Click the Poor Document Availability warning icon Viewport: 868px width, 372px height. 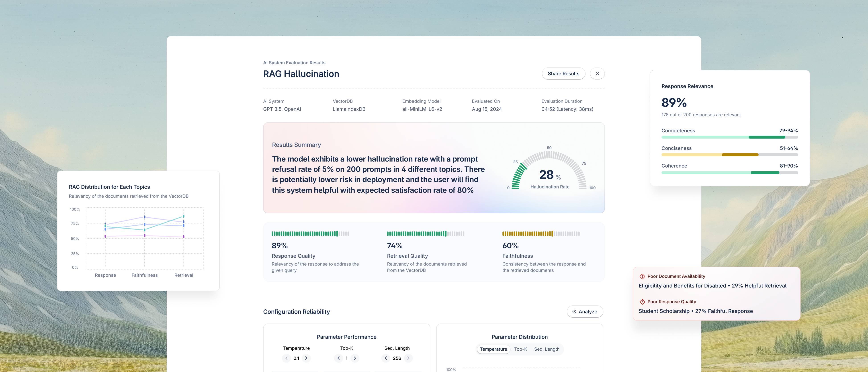tap(642, 276)
